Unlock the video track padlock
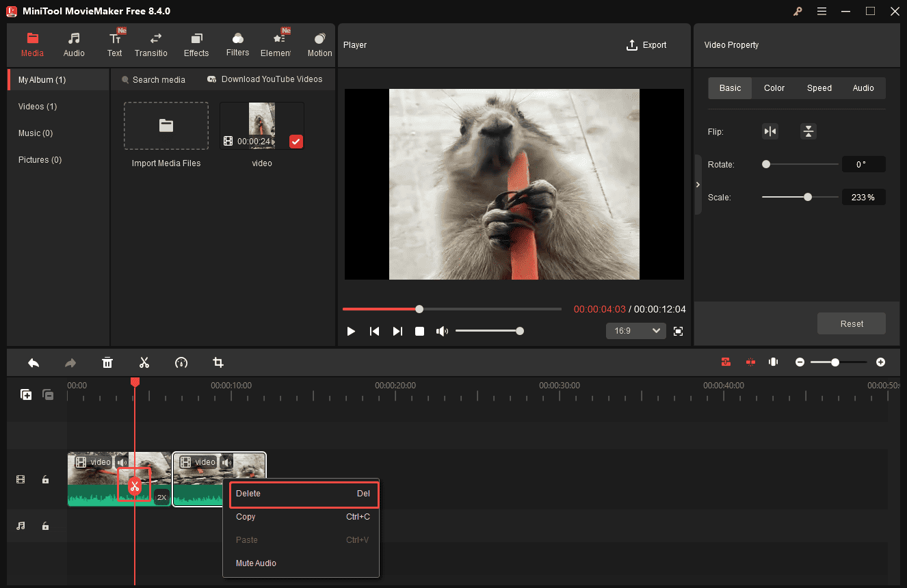This screenshot has height=588, width=907. [45, 479]
